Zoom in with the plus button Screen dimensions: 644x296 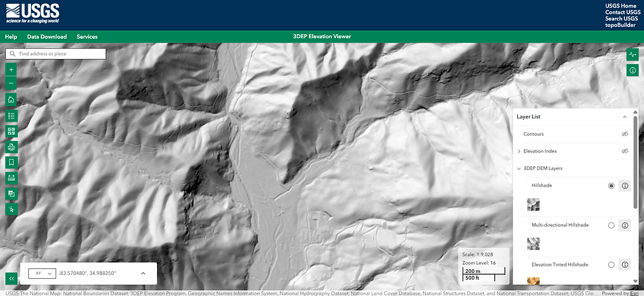[x=11, y=70]
